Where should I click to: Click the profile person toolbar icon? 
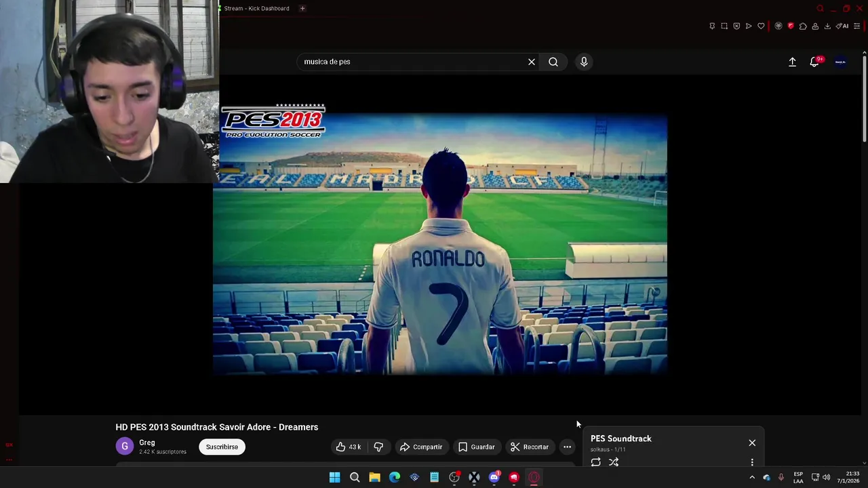coord(815,26)
